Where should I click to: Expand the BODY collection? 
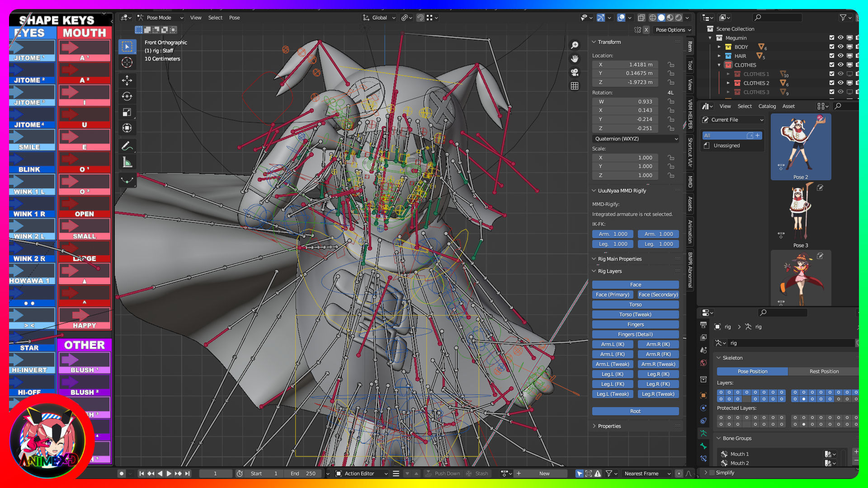point(719,47)
